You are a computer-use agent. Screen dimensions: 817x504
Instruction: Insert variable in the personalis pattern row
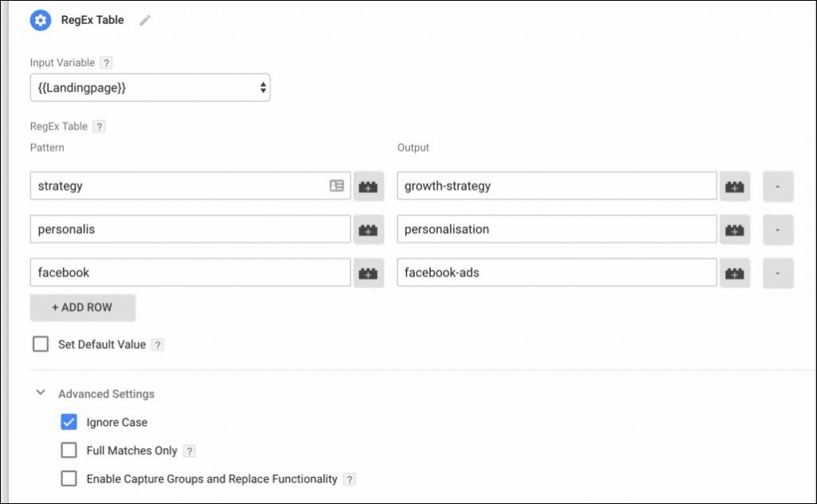pyautogui.click(x=368, y=230)
